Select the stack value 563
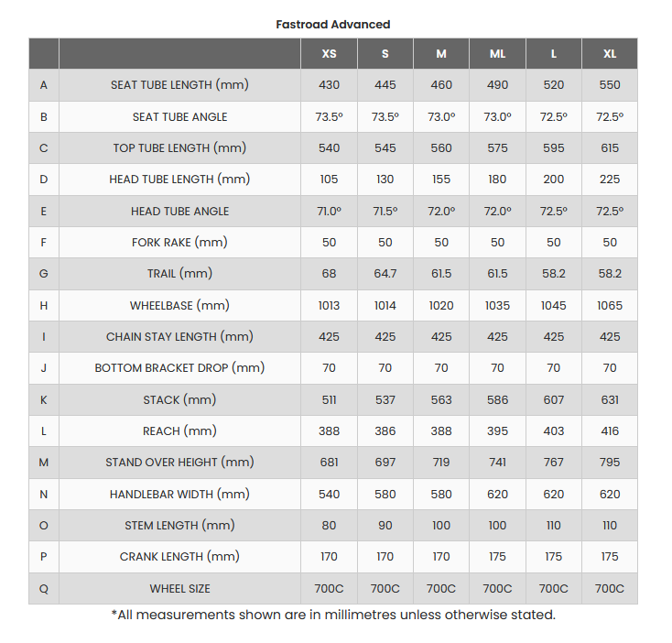This screenshot has height=643, width=672. tap(441, 399)
